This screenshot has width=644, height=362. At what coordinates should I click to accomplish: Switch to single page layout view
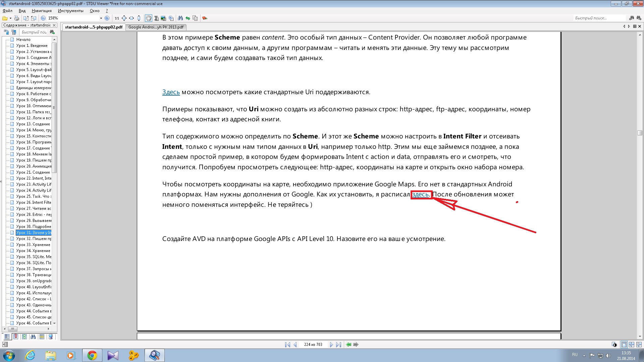[x=624, y=345]
